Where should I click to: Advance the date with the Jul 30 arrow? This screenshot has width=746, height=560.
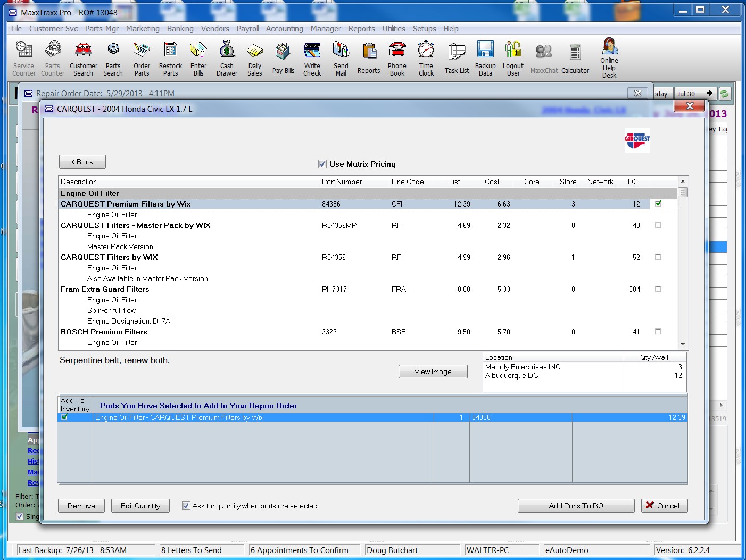pyautogui.click(x=709, y=93)
